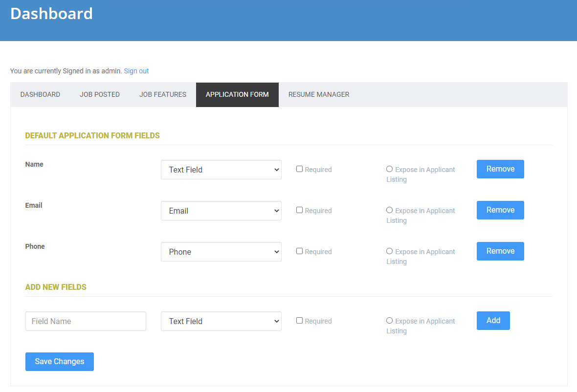The image size is (577, 392).
Task: Open the Job Posted tab
Action: 99,94
